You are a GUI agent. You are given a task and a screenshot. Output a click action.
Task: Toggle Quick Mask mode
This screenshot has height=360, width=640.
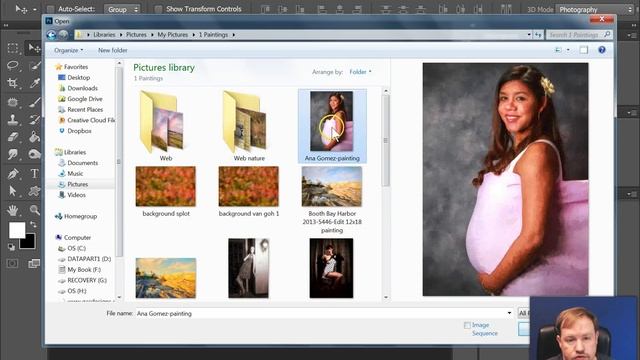pyautogui.click(x=13, y=264)
